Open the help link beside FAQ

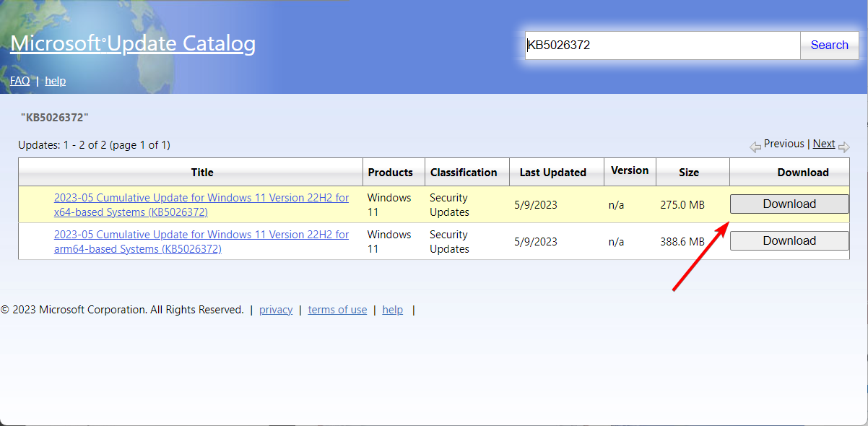click(x=56, y=81)
